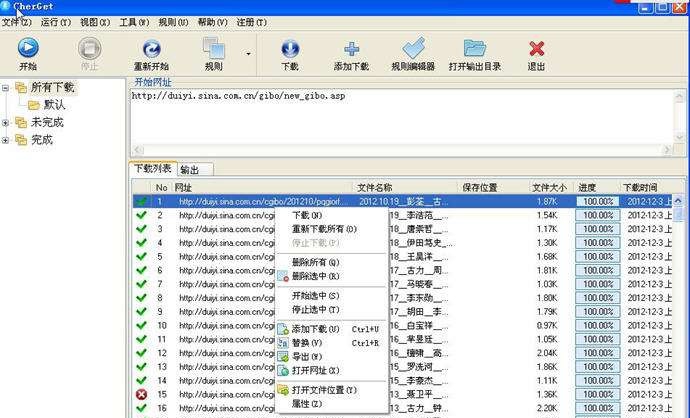Screen dimensions: 690x418
Task: Click the red error icon on row 15
Action: coord(141,394)
